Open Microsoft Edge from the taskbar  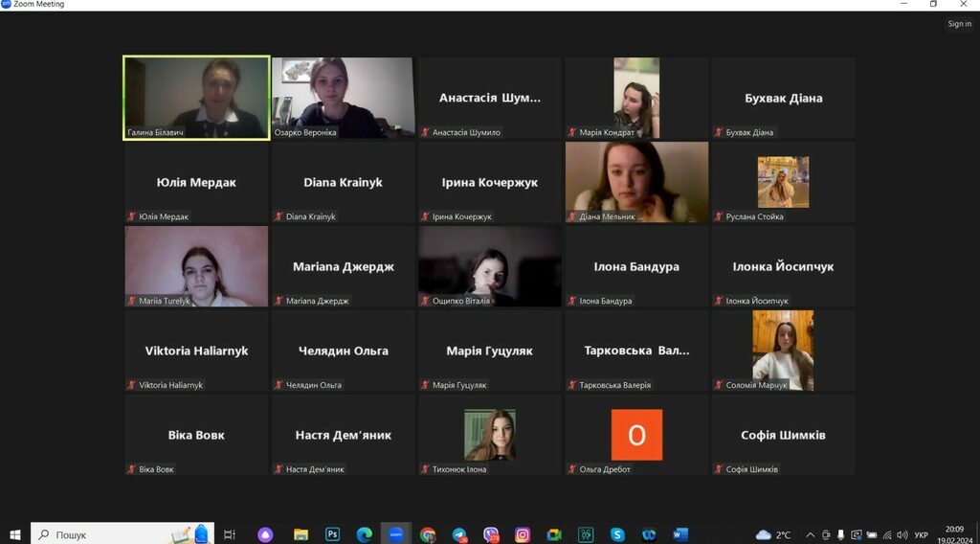click(364, 534)
